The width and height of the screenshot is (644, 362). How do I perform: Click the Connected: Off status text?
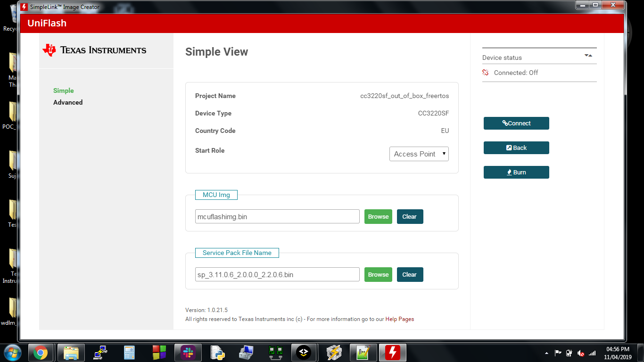click(516, 73)
